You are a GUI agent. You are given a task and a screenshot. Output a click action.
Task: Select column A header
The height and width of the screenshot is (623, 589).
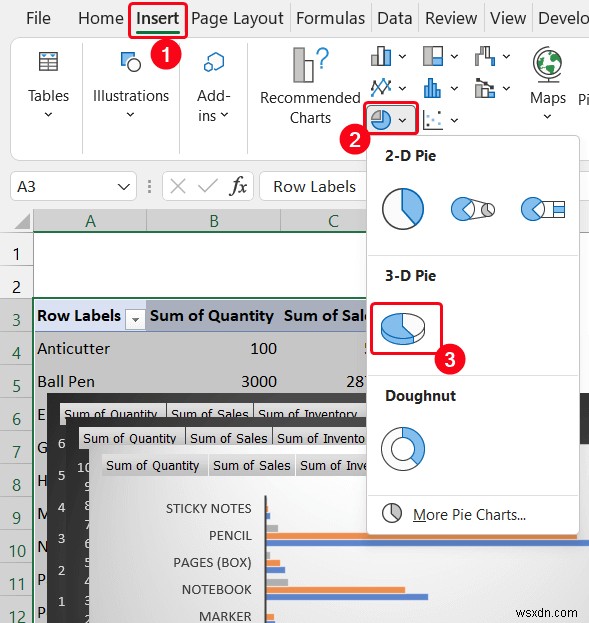pos(90,221)
